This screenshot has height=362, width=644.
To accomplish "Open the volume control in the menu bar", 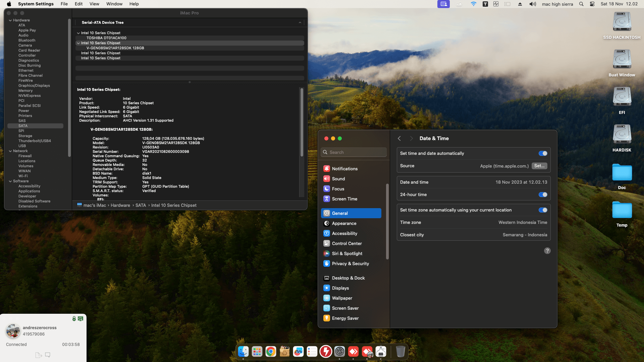I will tap(533, 4).
